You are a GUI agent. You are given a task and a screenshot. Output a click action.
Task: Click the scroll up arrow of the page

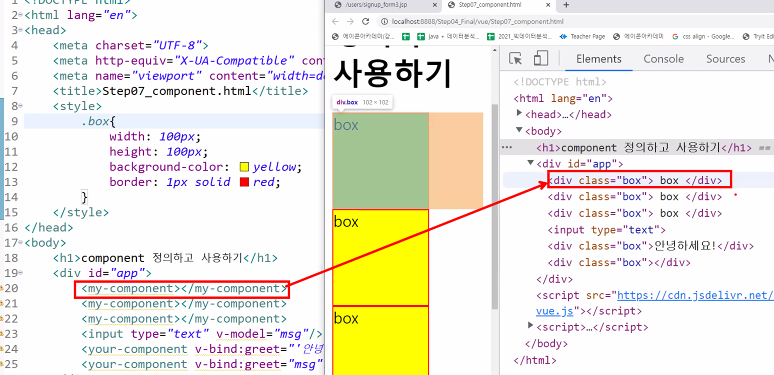click(495, 51)
